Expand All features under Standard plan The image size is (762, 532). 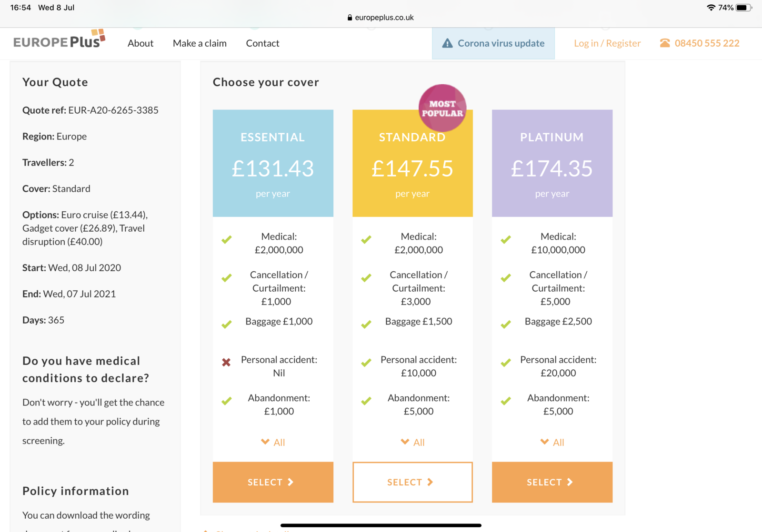click(413, 442)
